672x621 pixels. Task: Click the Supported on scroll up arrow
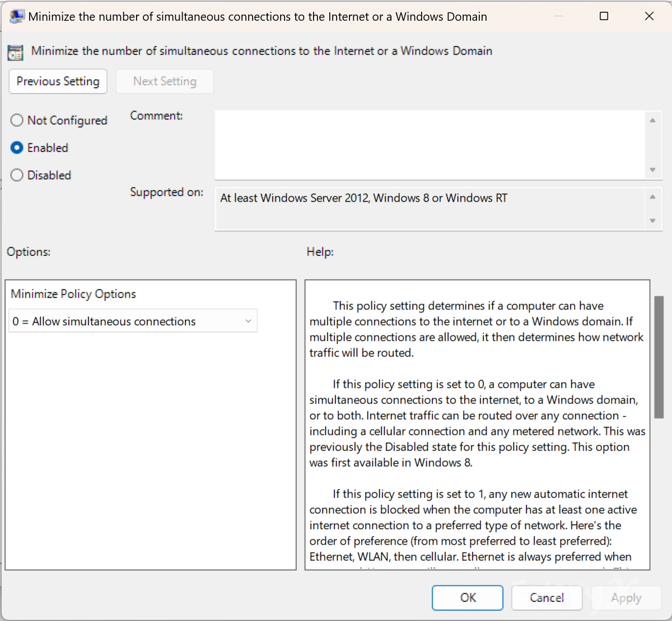(x=652, y=197)
